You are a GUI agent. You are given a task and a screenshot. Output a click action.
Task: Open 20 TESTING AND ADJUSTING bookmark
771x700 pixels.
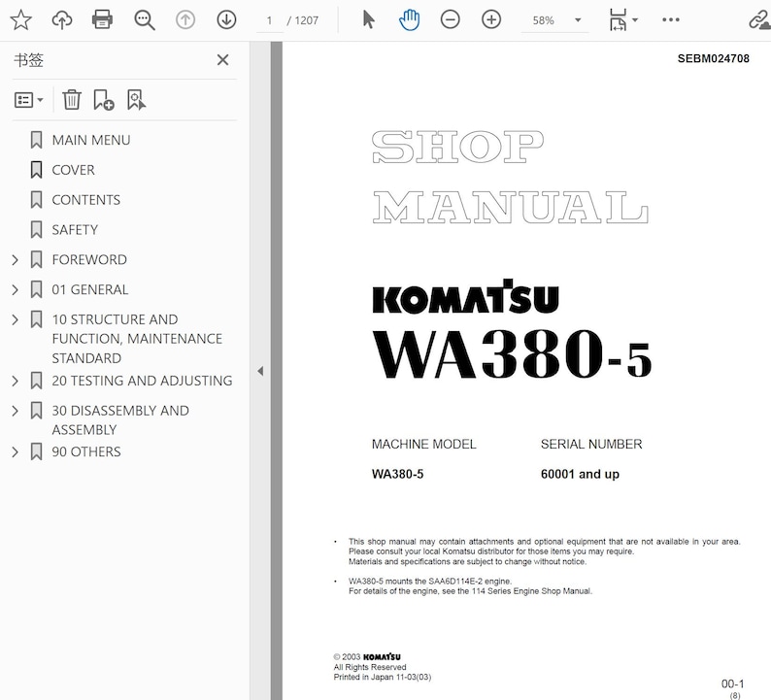click(x=142, y=381)
